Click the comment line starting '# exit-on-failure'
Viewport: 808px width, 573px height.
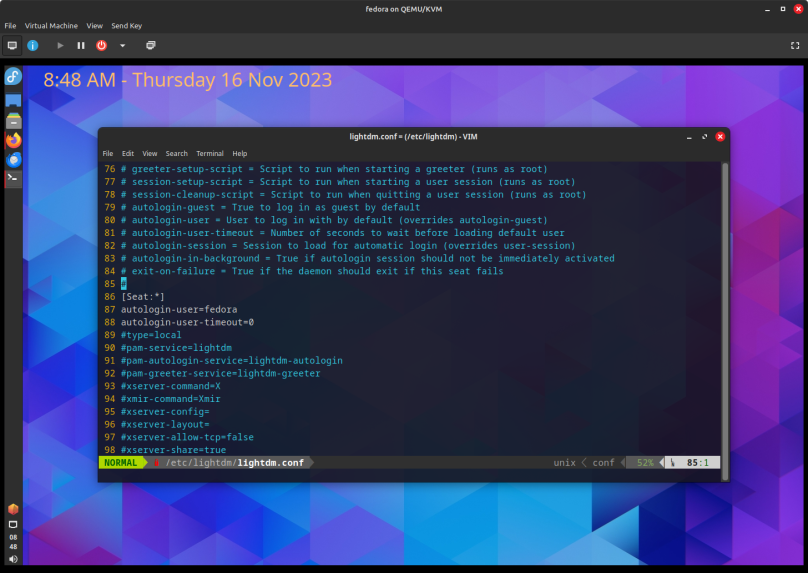(x=312, y=271)
